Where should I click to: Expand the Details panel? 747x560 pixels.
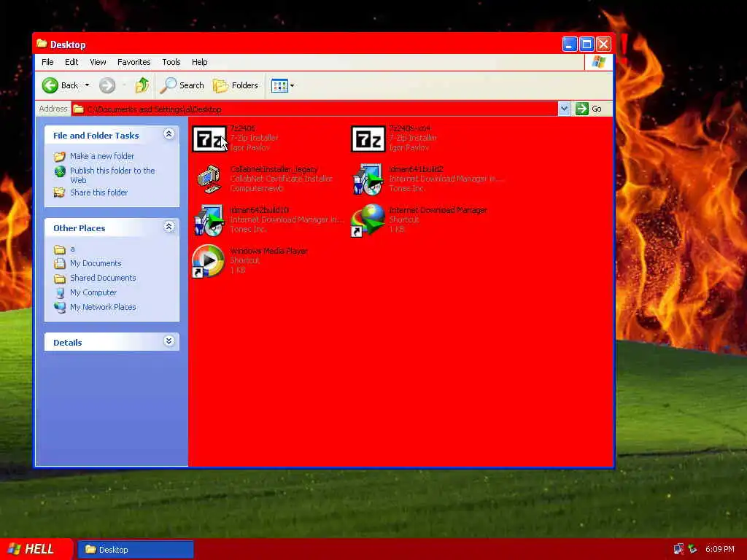pyautogui.click(x=169, y=341)
